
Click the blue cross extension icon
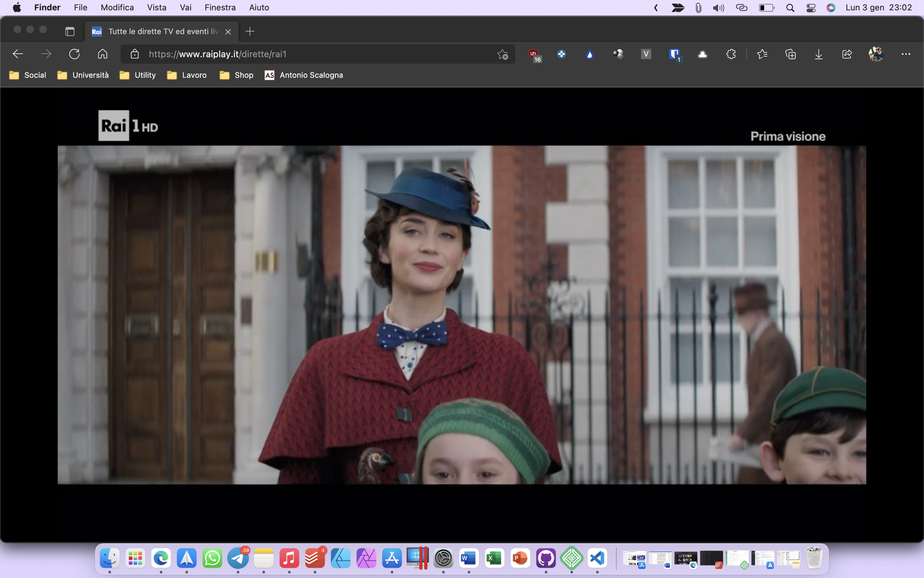(x=561, y=54)
